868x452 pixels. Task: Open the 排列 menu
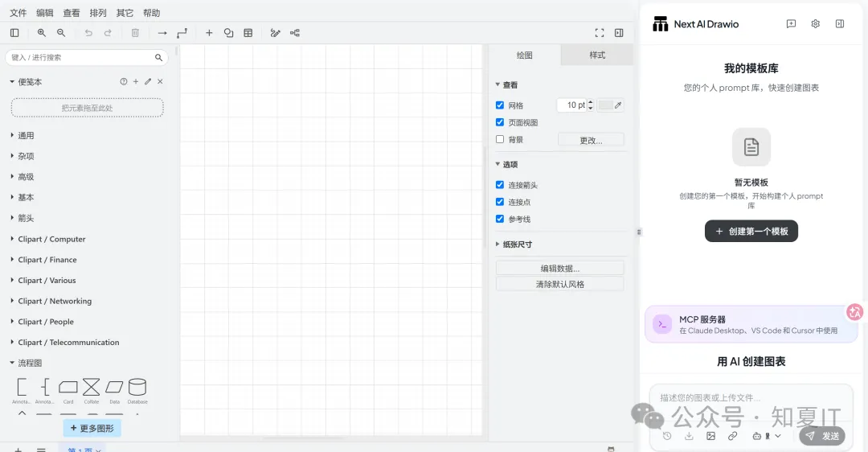pos(98,13)
